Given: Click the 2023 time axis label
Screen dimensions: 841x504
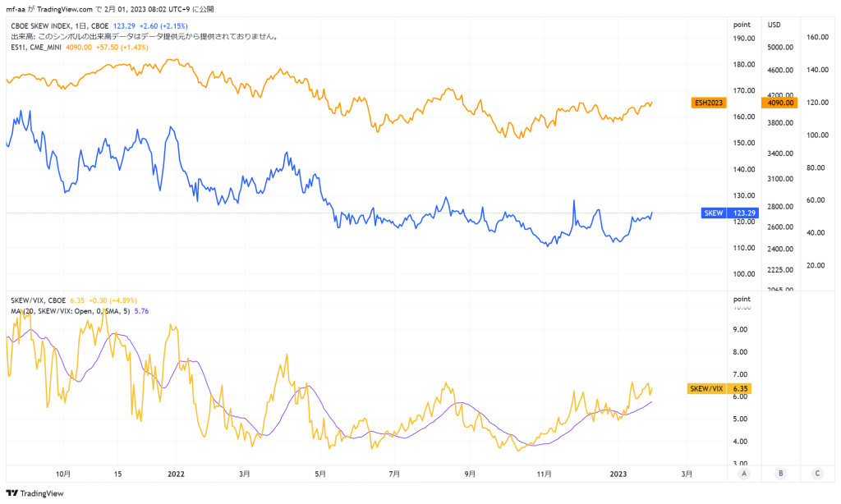Looking at the screenshot, I should [618, 474].
